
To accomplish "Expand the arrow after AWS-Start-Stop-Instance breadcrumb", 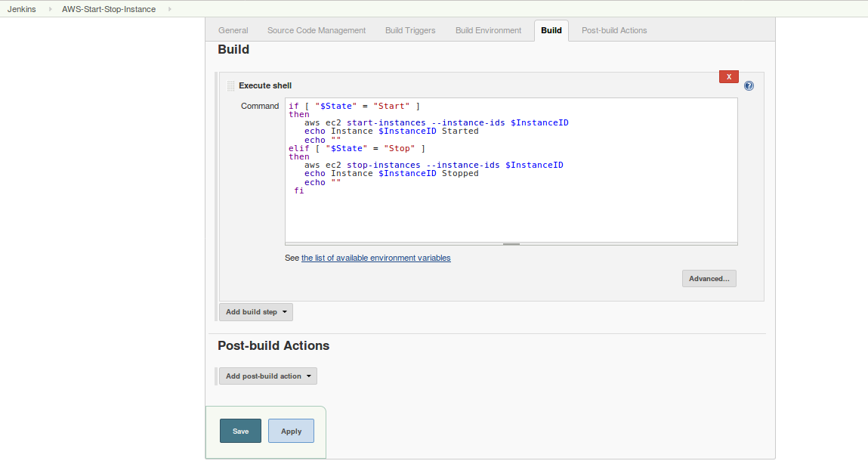I will click(x=169, y=9).
